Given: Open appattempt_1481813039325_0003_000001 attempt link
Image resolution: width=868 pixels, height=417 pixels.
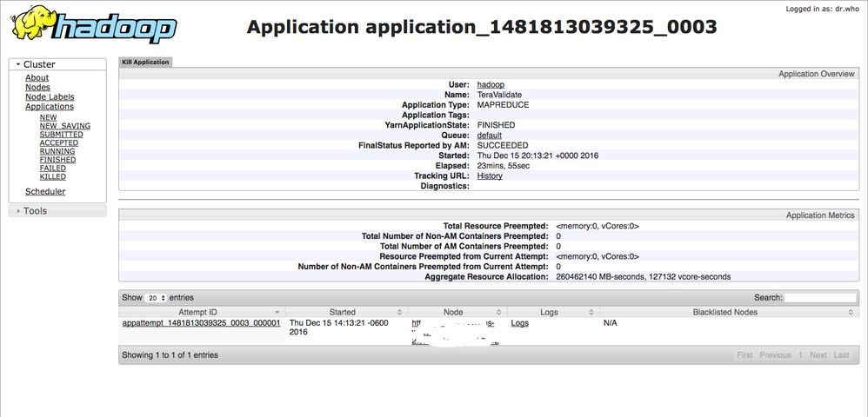Looking at the screenshot, I should (201, 323).
